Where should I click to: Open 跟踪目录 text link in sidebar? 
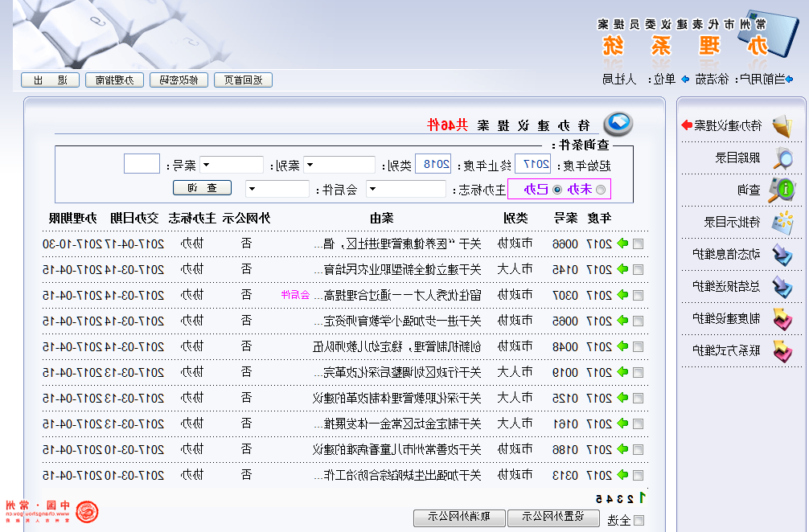click(x=737, y=158)
